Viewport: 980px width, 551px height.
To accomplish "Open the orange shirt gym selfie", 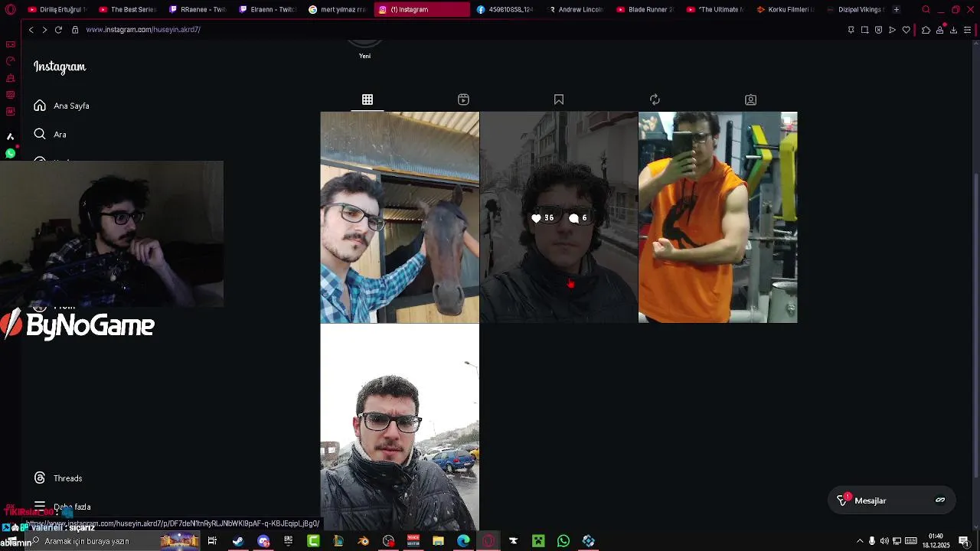I will 717,217.
